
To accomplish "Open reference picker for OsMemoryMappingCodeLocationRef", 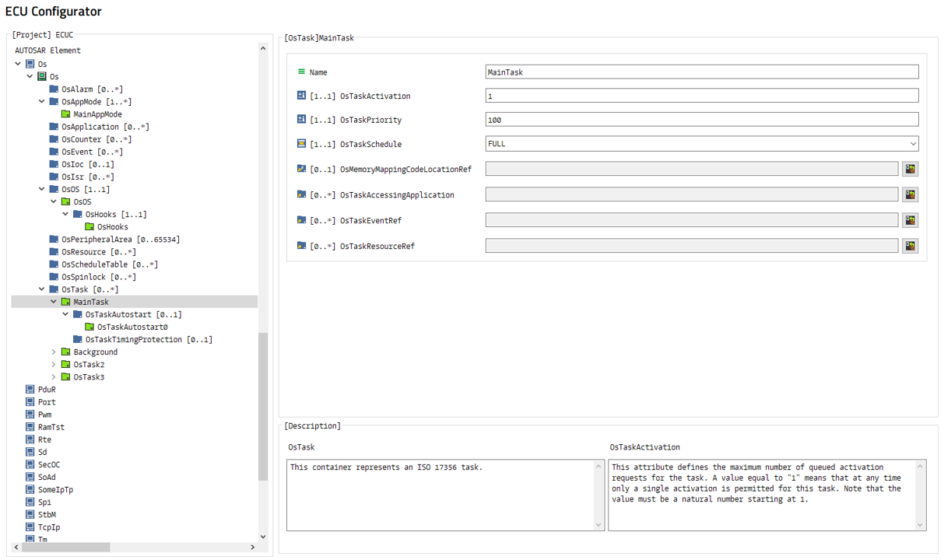I will (x=910, y=169).
